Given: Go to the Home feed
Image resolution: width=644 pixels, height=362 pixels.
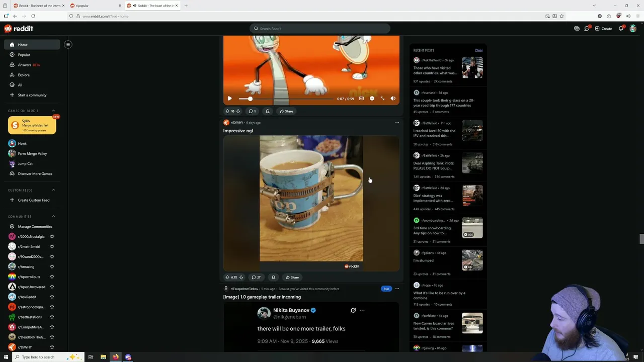Looking at the screenshot, I should [x=32, y=45].
